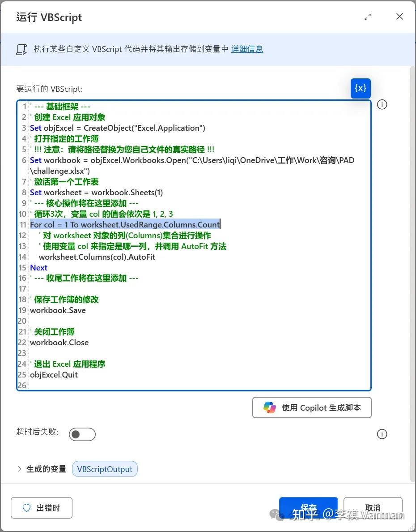Click the VBScriptOutput variable chip
The height and width of the screenshot is (532, 416).
(x=105, y=469)
